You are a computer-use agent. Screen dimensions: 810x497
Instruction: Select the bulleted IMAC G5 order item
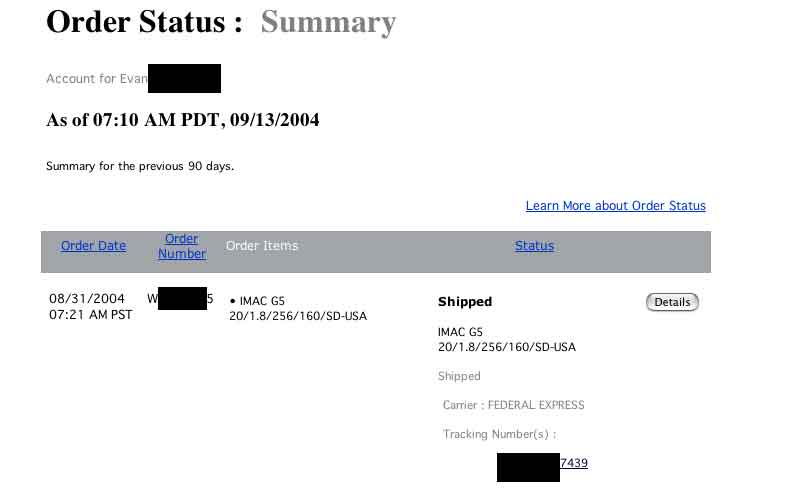(260, 301)
